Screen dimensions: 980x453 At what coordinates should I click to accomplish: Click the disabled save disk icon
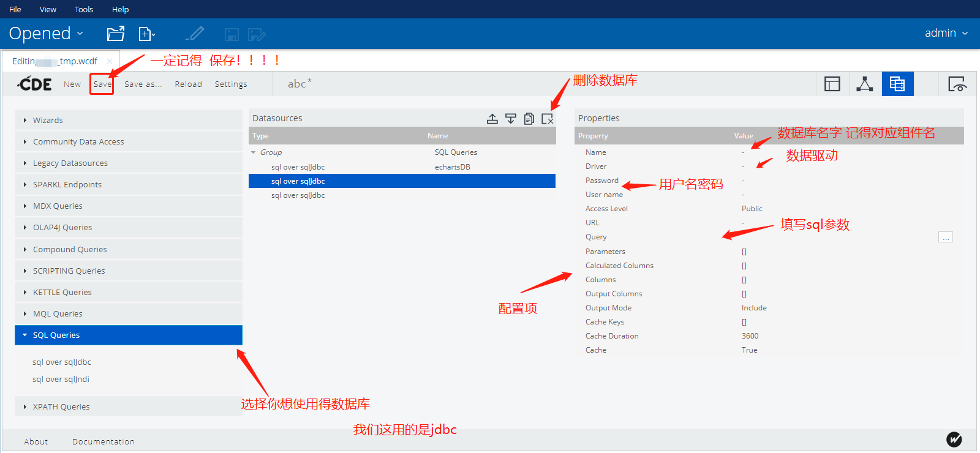[232, 34]
